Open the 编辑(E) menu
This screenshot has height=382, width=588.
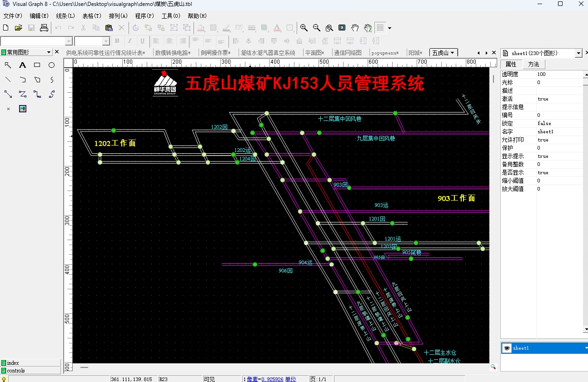click(39, 16)
